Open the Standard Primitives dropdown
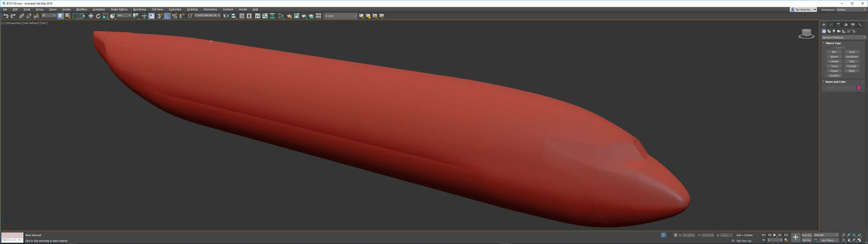 (x=843, y=38)
